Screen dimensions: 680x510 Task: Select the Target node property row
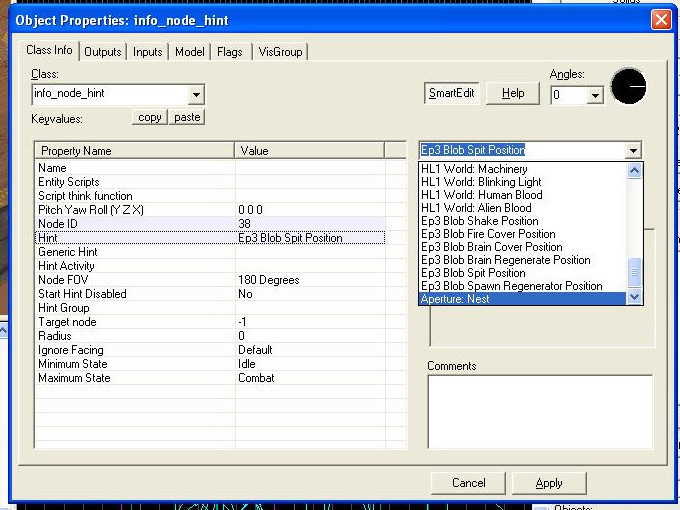[x=210, y=322]
